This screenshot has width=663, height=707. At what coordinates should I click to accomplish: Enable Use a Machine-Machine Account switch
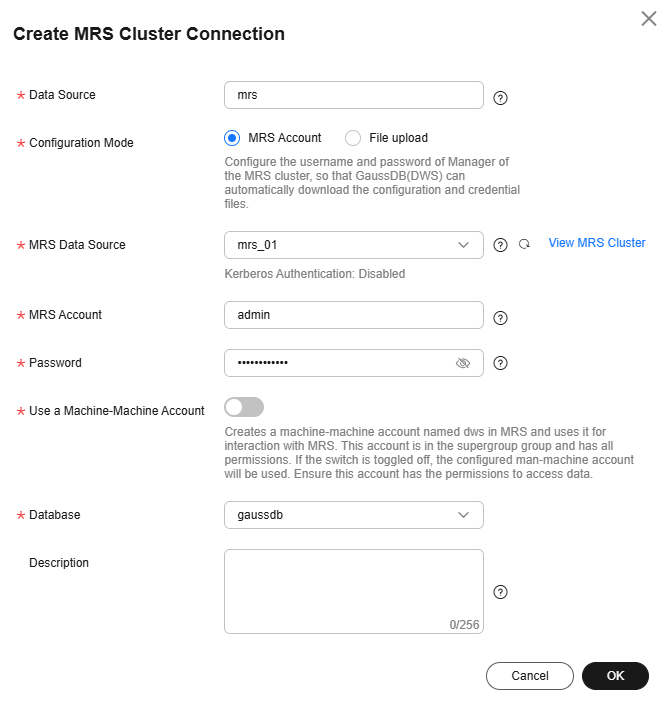(244, 407)
